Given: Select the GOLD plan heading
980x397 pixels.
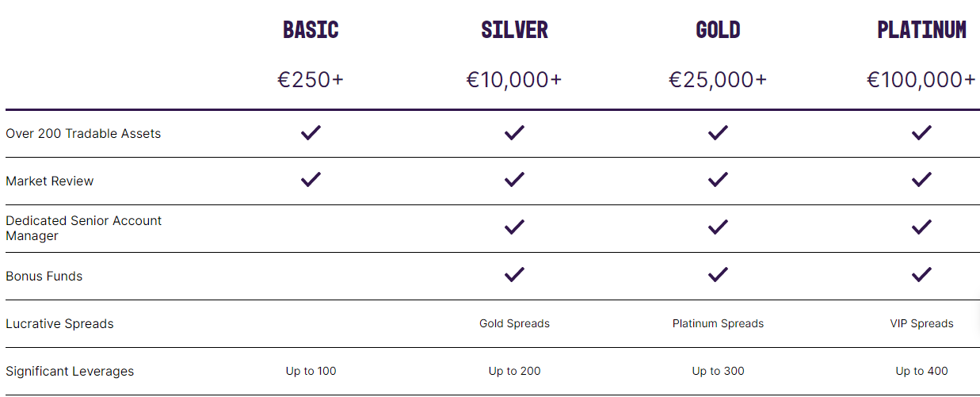Looking at the screenshot, I should pyautogui.click(x=718, y=30).
